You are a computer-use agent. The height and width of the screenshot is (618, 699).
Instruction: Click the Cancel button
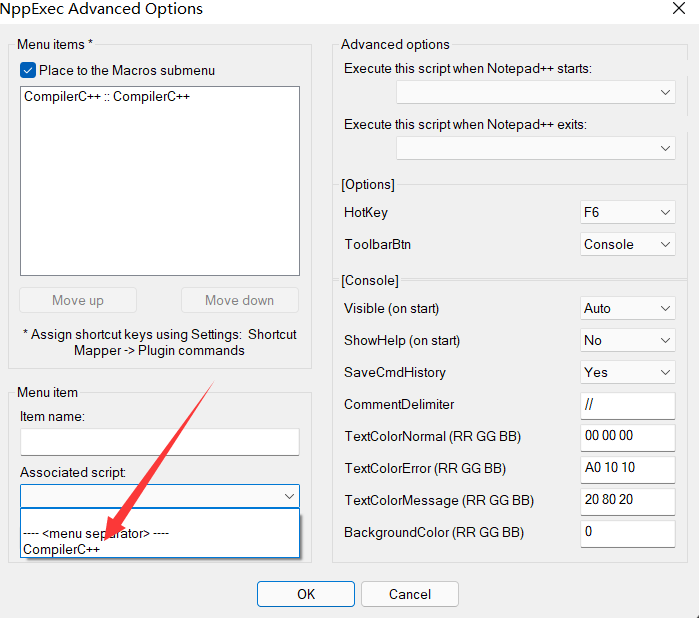(x=410, y=594)
